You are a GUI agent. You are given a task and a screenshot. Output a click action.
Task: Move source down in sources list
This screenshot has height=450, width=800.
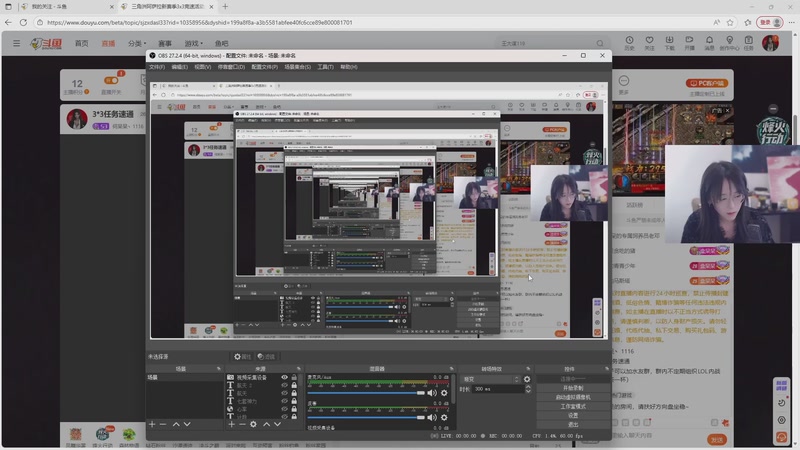pos(278,424)
